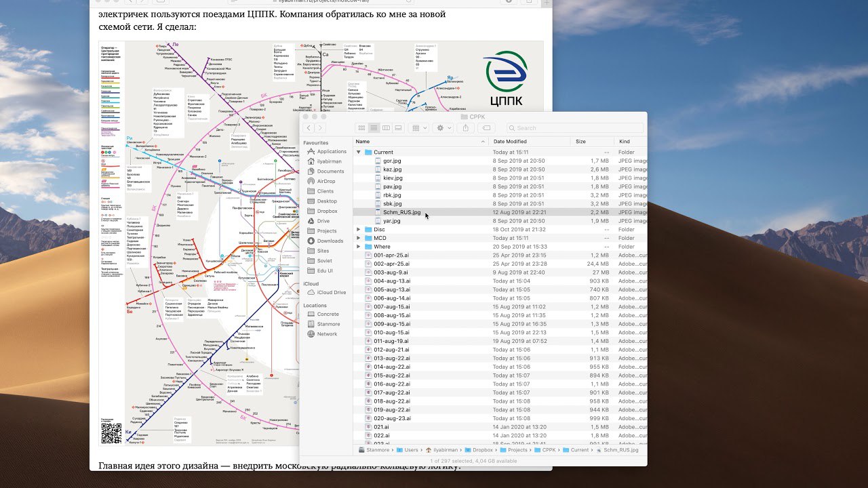The image size is (868, 488).
Task: Open new tab in browser window
Action: tap(548, 3)
